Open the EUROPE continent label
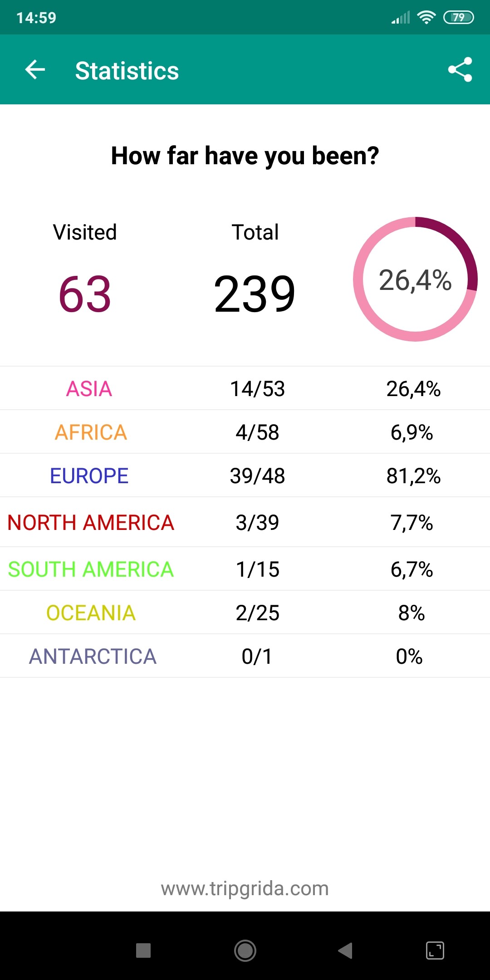This screenshot has width=490, height=980. (x=89, y=475)
